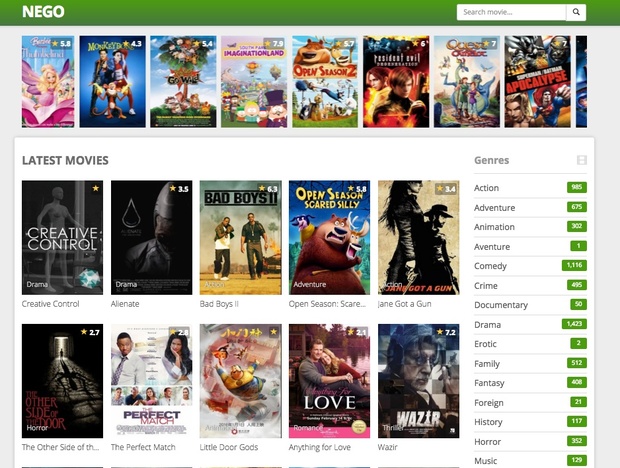The image size is (620, 468).
Task: Select the Adventure genre
Action: [495, 208]
